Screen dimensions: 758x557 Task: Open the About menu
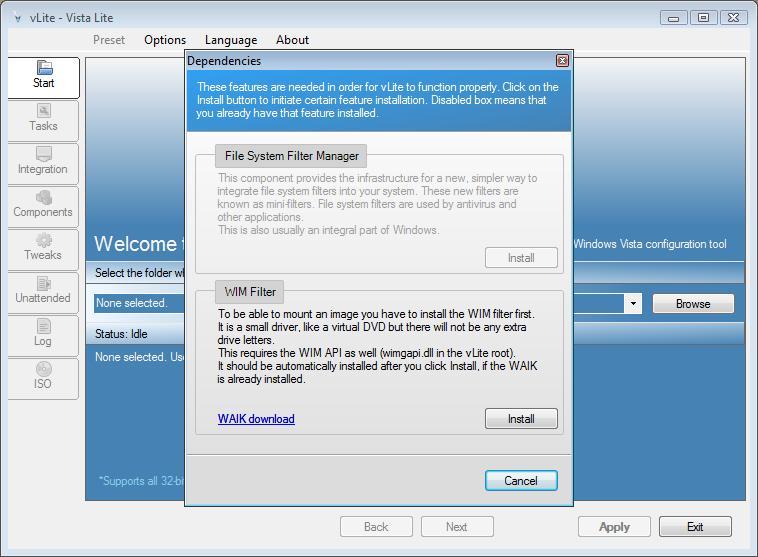coord(292,40)
